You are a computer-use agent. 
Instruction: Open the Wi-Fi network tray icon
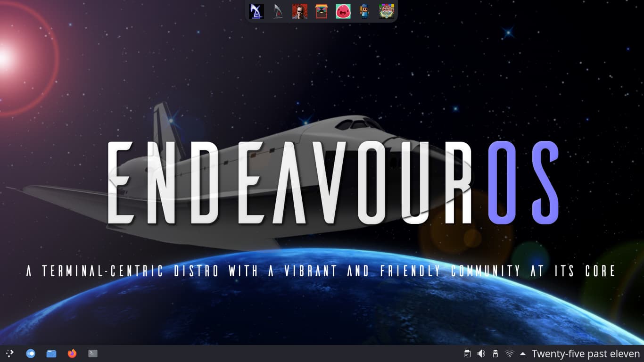[509, 354]
